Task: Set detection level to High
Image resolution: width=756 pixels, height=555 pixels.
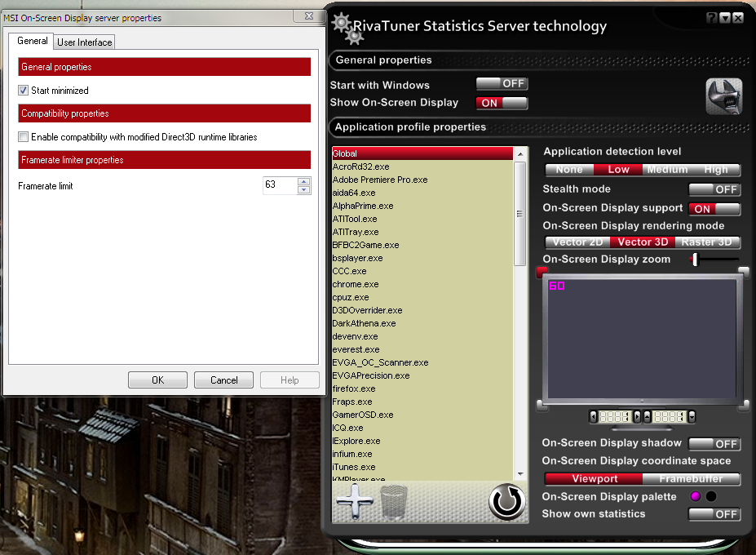Action: (x=716, y=170)
